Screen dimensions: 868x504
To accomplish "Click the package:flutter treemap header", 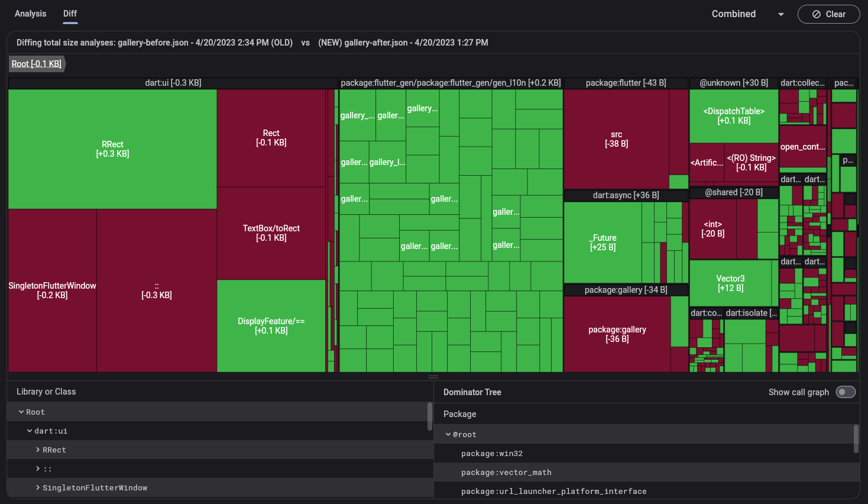I will click(626, 83).
